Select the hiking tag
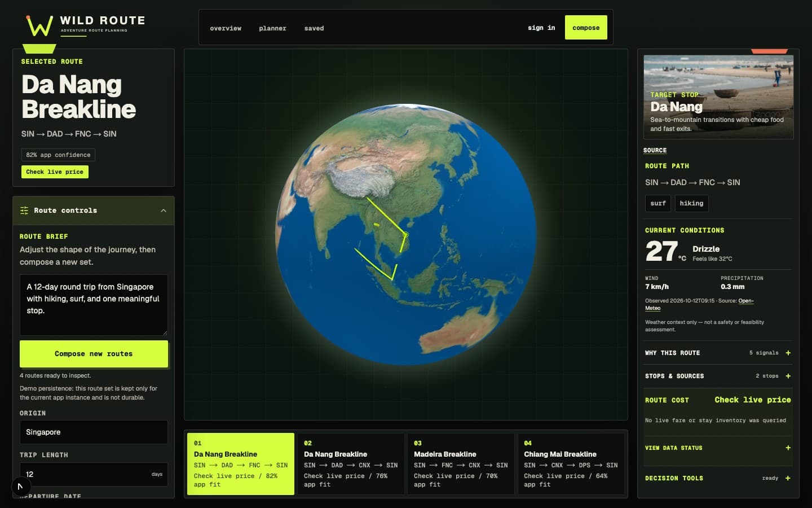Screen dimensions: 812x508 [691, 203]
